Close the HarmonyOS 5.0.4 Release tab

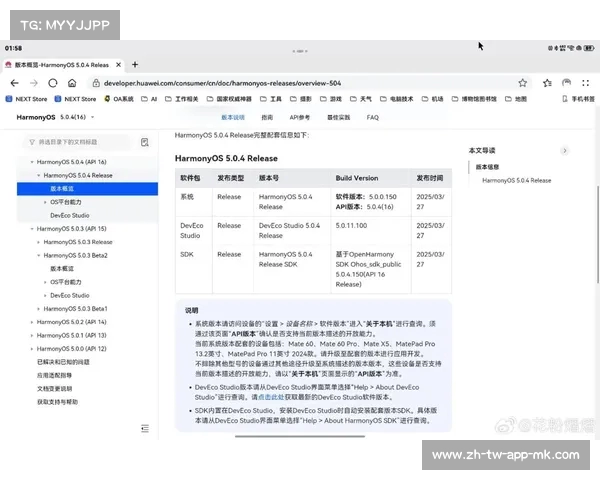point(119,65)
